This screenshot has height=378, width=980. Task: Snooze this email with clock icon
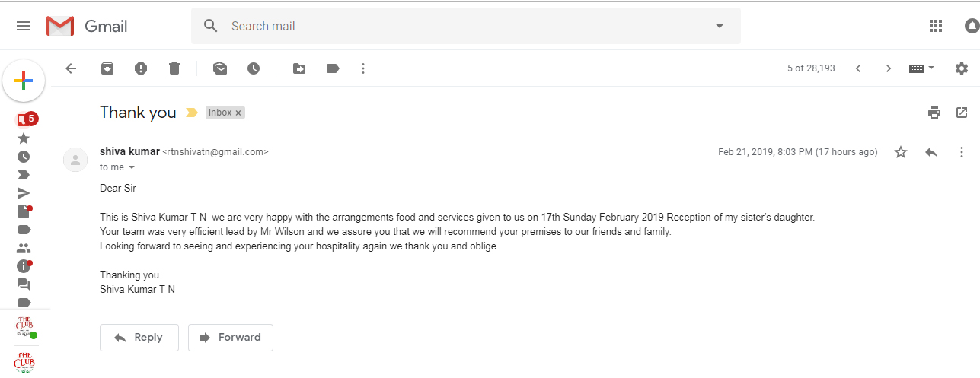point(254,68)
